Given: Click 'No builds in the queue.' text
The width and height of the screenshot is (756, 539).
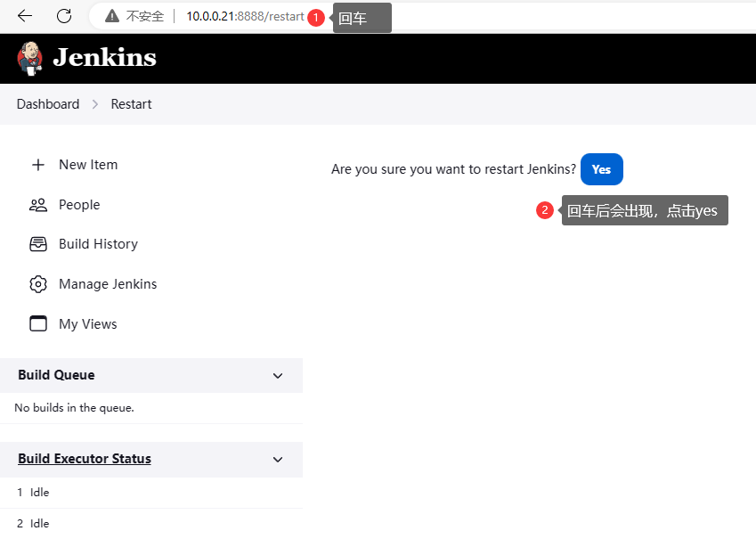Looking at the screenshot, I should coord(74,408).
